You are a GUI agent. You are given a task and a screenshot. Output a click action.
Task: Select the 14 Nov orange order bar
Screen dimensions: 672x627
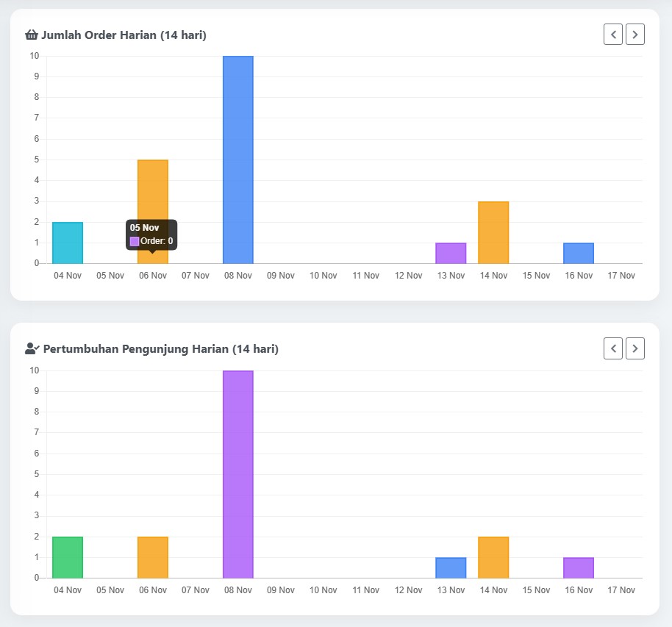[493, 232]
